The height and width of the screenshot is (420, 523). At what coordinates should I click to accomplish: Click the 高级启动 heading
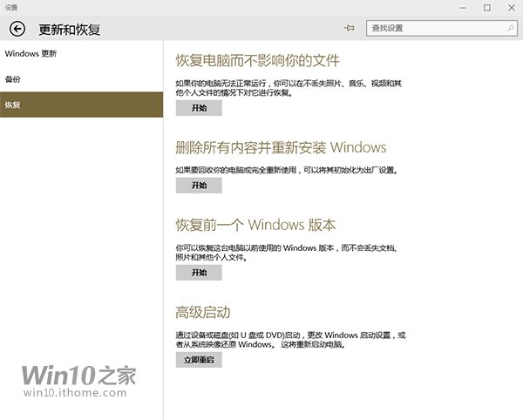point(203,312)
